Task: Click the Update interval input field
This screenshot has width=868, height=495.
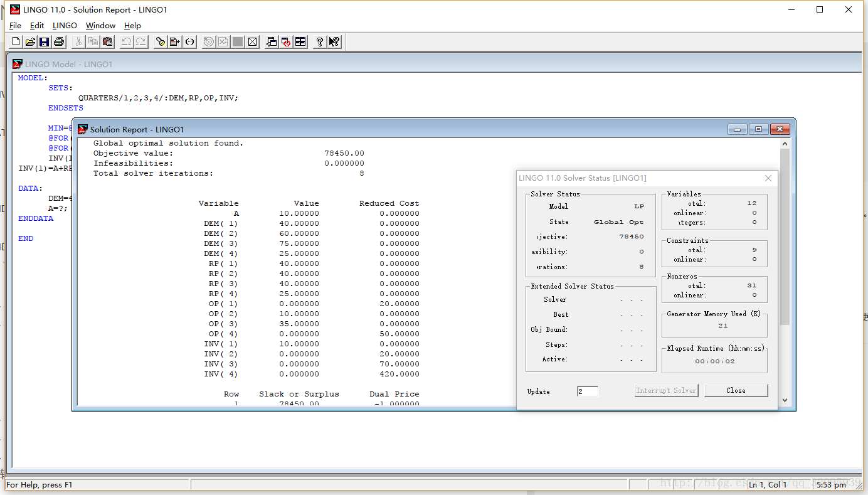Action: point(588,391)
